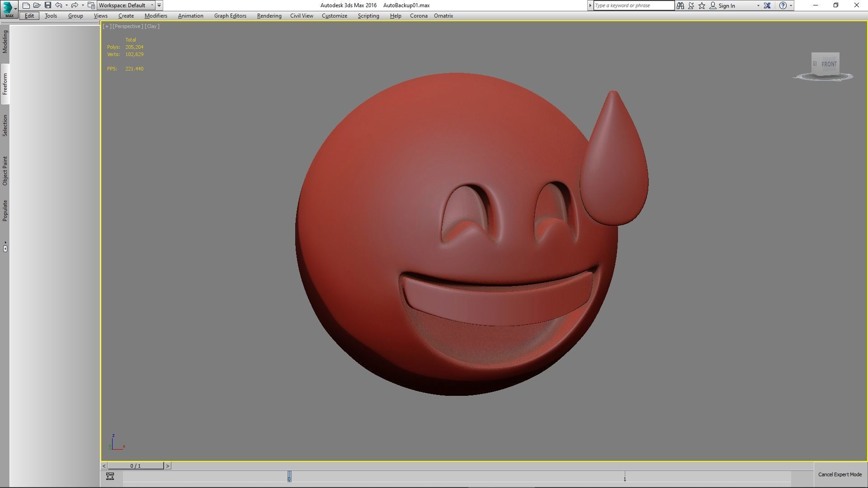
Task: Switch to the Modeling ribbon tab
Action: tap(5, 42)
